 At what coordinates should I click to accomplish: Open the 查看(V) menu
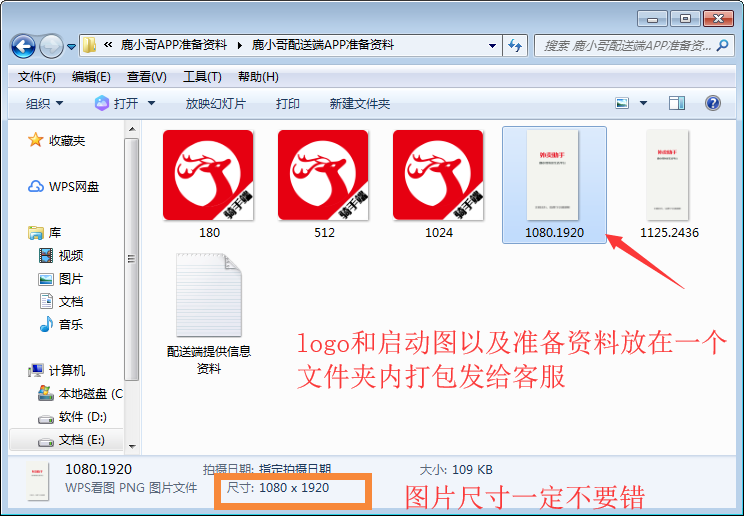click(147, 76)
